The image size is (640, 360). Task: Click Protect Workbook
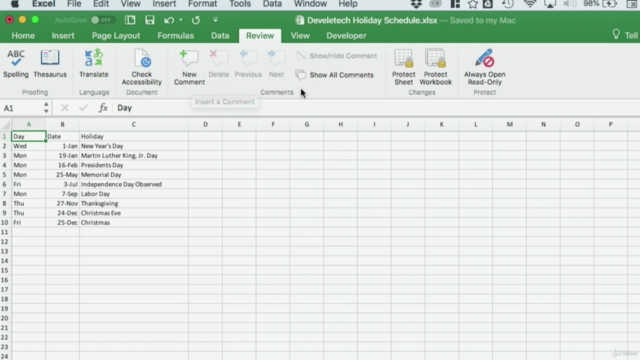(x=436, y=67)
